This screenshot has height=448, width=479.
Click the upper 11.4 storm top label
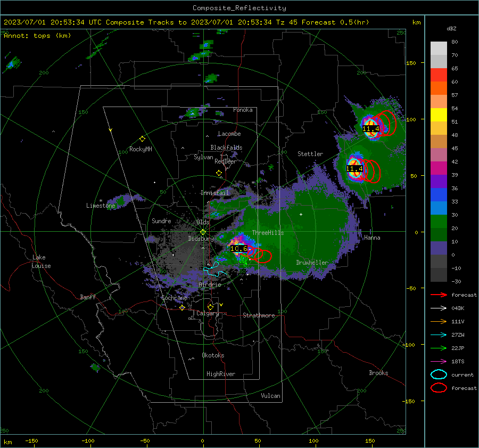(371, 129)
